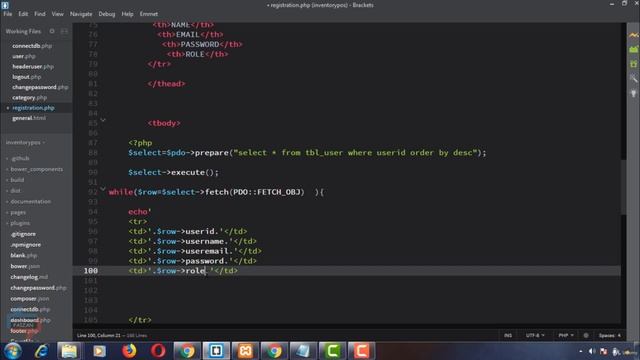Click the volume speaker tray icon

[x=592, y=351]
